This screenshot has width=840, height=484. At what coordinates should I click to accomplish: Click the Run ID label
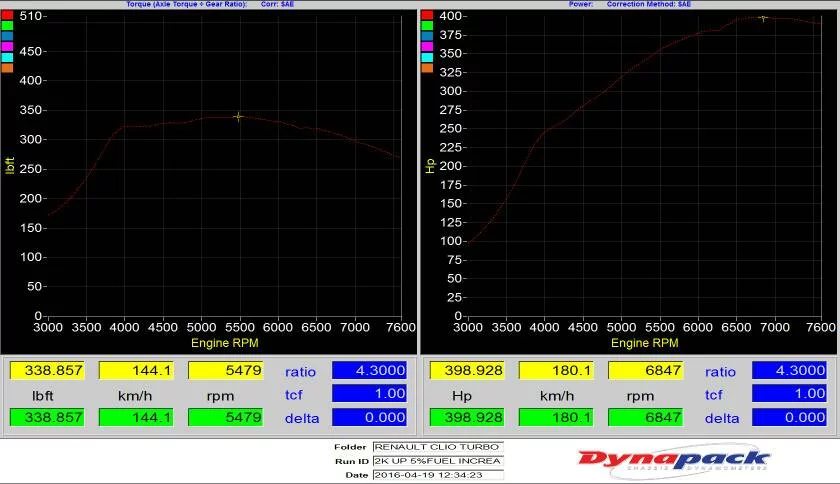pyautogui.click(x=351, y=461)
